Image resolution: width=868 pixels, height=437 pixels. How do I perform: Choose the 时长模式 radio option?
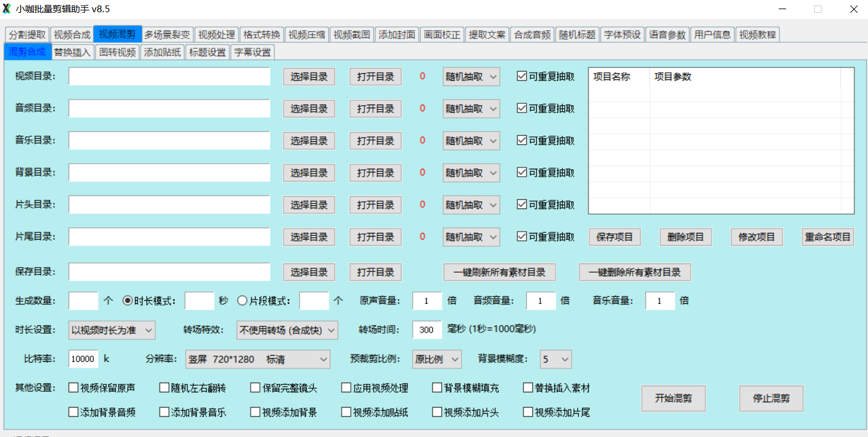(x=128, y=301)
